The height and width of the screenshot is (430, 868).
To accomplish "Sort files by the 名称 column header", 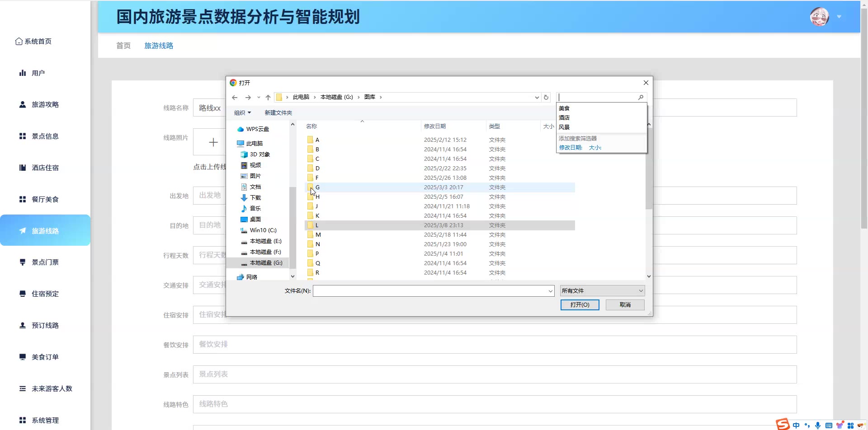I will [311, 126].
